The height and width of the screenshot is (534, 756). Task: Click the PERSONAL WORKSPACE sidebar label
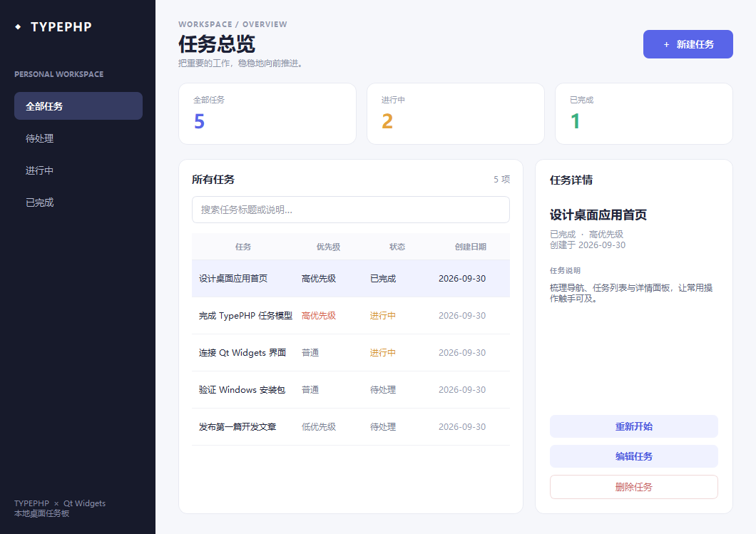click(x=58, y=74)
